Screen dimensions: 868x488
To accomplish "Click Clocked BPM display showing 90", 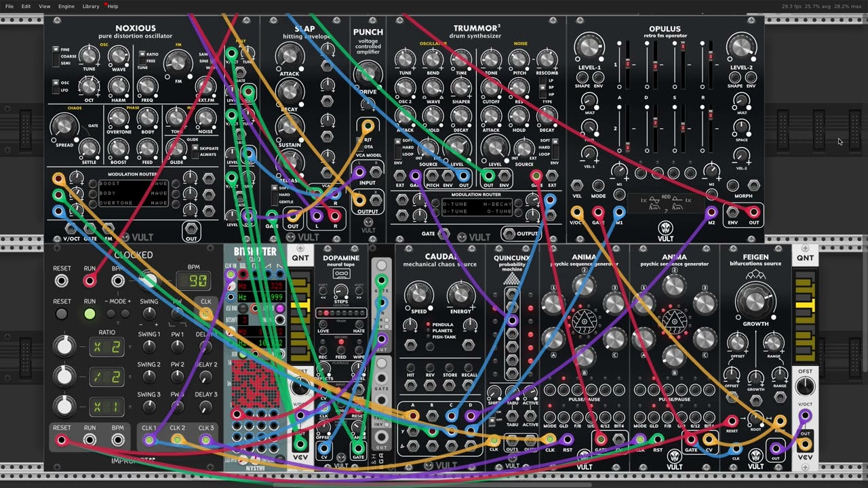I will point(192,281).
